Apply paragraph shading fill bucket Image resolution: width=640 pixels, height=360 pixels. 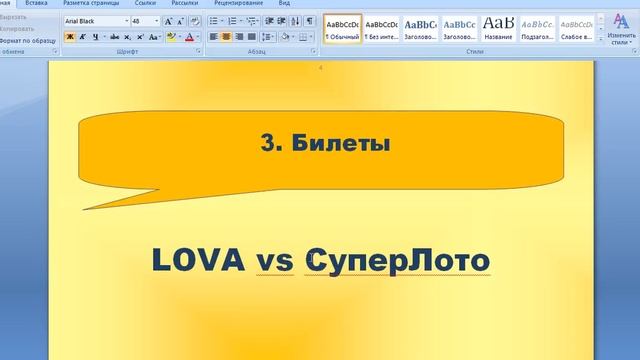coord(285,37)
